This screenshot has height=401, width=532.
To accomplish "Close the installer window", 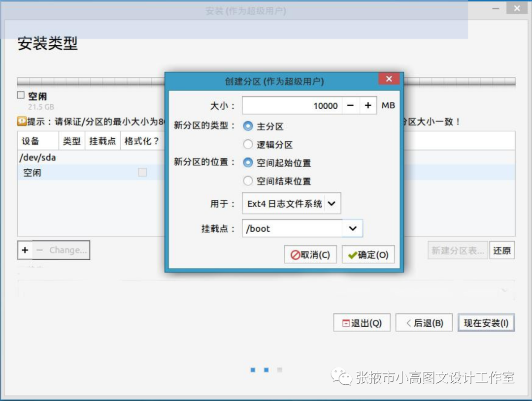I will click(517, 8).
